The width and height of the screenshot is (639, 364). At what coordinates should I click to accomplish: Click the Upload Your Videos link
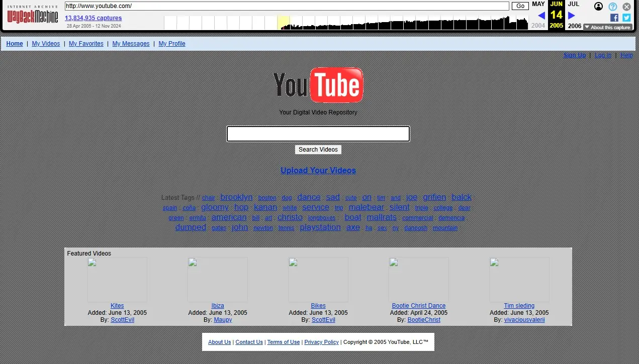(318, 170)
